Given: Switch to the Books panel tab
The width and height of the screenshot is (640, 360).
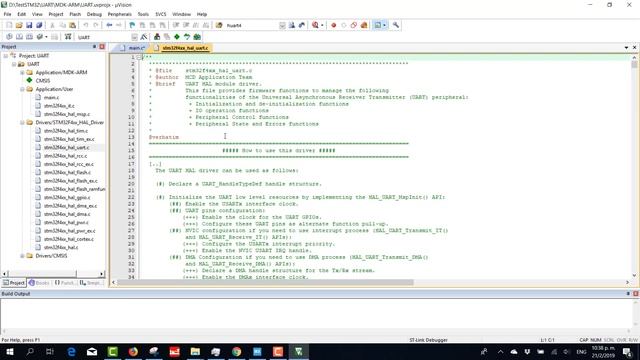Looking at the screenshot, I should coord(39,282).
